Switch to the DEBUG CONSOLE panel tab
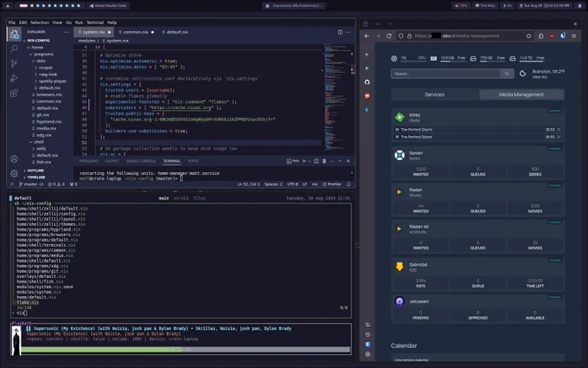Image resolution: width=588 pixels, height=368 pixels. pos(141,161)
